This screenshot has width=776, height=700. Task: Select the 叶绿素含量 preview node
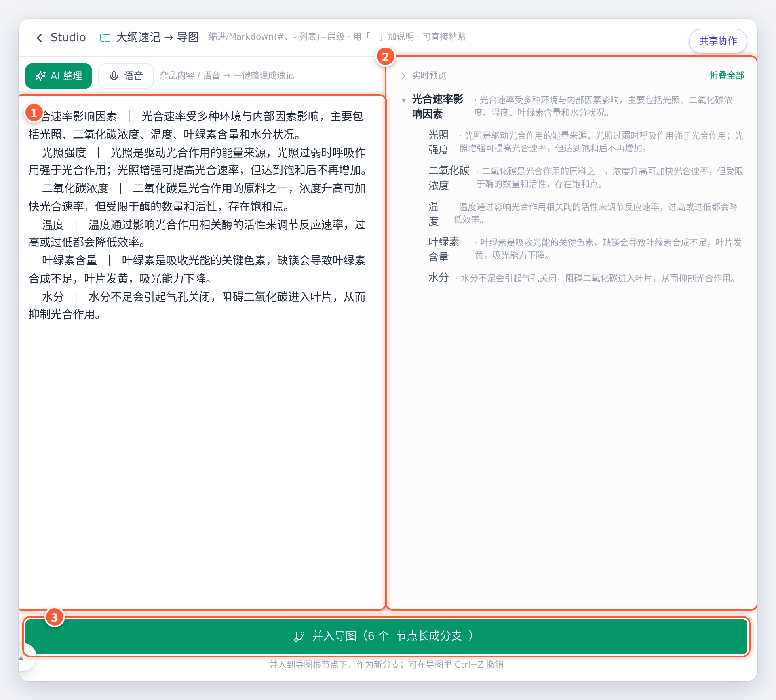click(x=444, y=249)
